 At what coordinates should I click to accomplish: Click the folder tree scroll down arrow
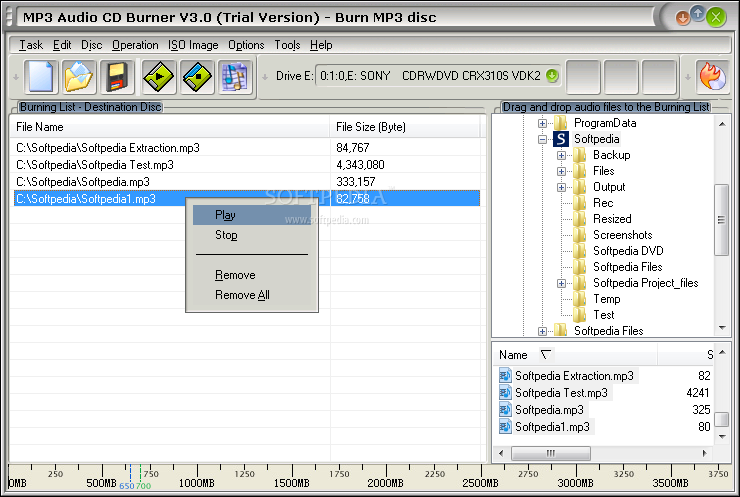(722, 328)
